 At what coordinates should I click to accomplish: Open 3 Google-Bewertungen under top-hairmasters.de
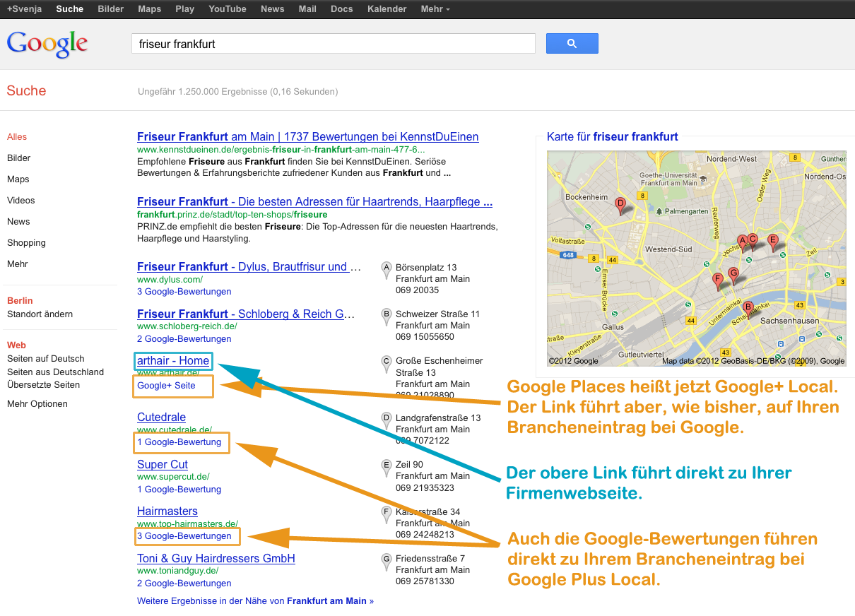184,536
